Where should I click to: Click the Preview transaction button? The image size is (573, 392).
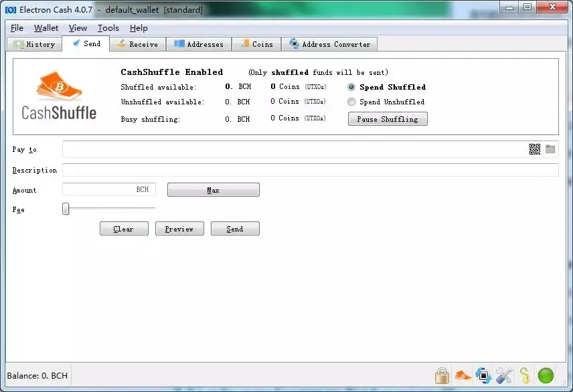pyautogui.click(x=179, y=229)
